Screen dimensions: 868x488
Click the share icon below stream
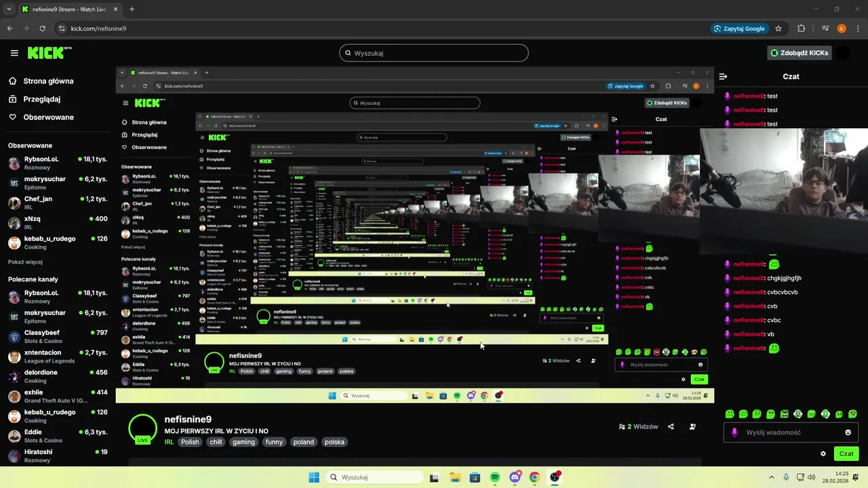pos(671,426)
